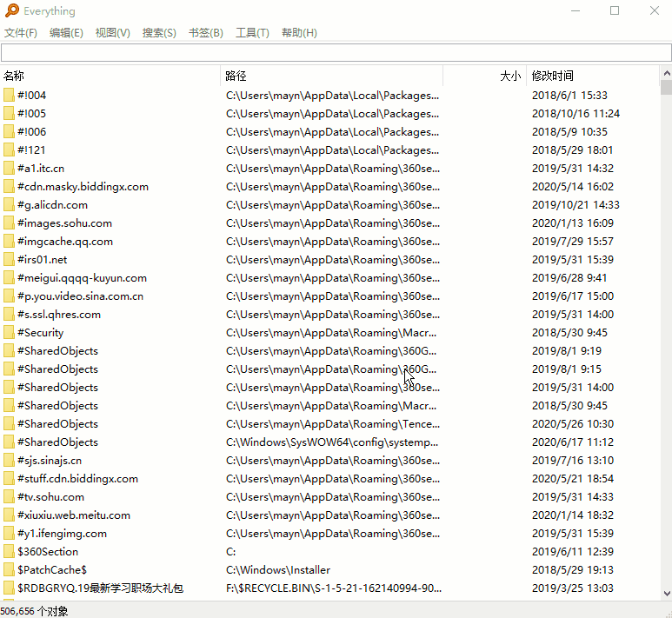This screenshot has height=618, width=672.
Task: Click the F:\$RECYCLE.BIN path cell
Action: [x=334, y=588]
